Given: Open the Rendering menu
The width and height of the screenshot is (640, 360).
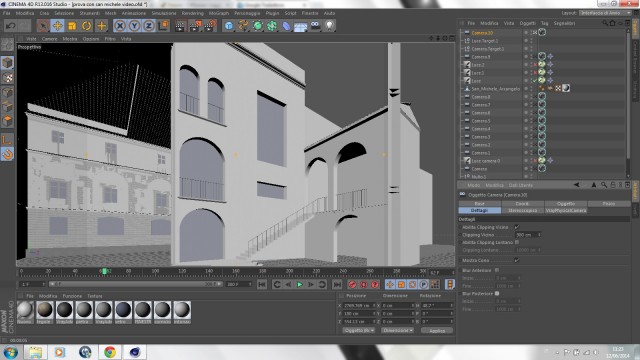Looking at the screenshot, I should (192, 13).
